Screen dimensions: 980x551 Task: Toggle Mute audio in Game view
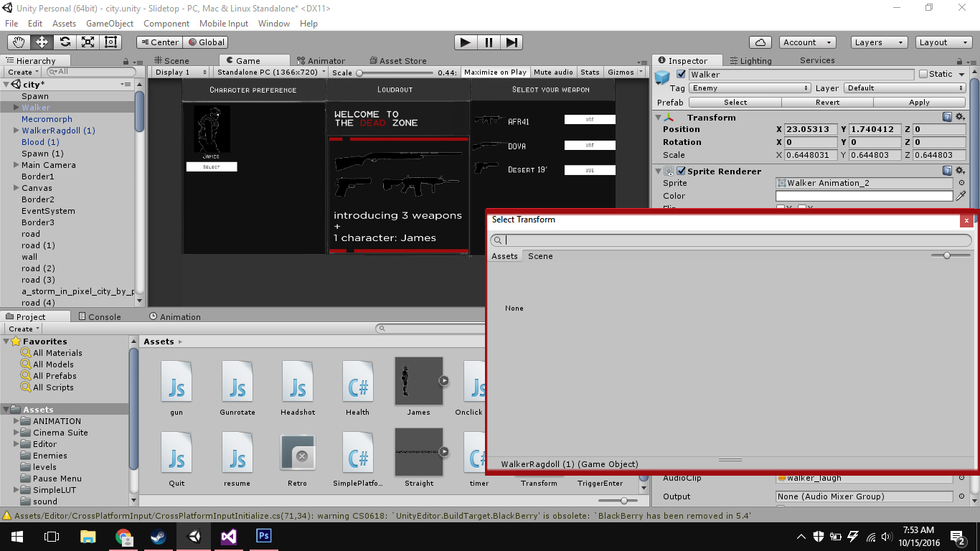(x=553, y=72)
